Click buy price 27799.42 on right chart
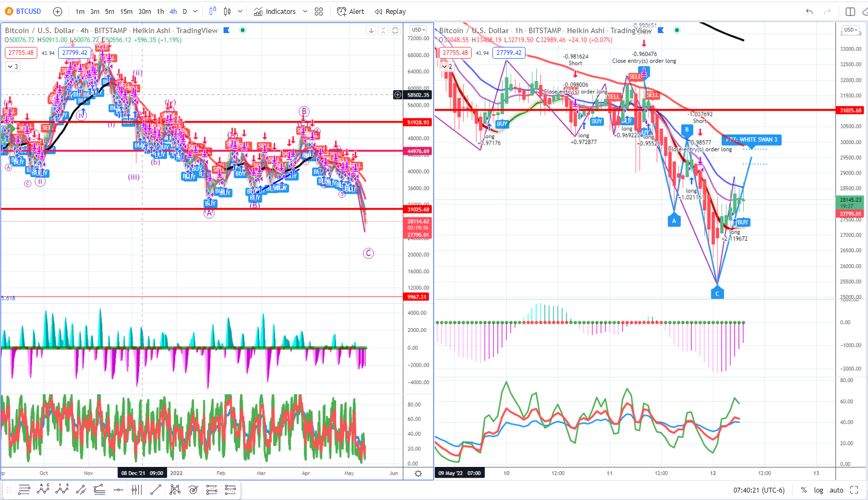The height and width of the screenshot is (500, 868). click(x=509, y=53)
